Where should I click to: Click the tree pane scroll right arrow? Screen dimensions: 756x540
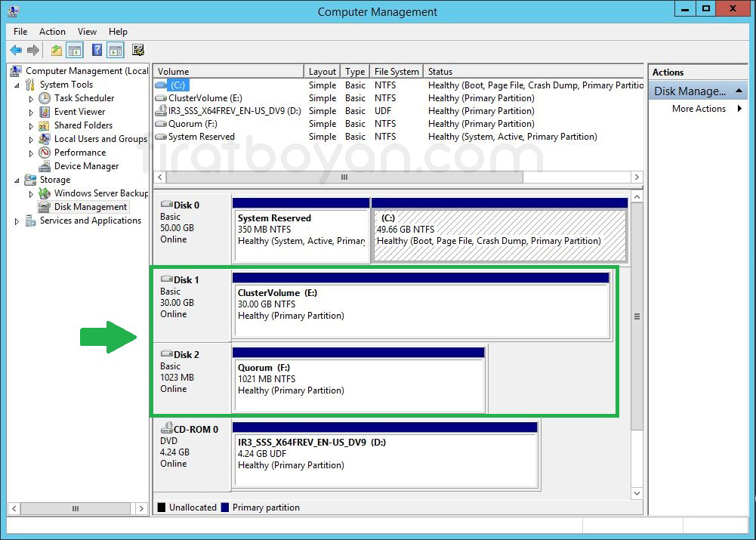[141, 509]
